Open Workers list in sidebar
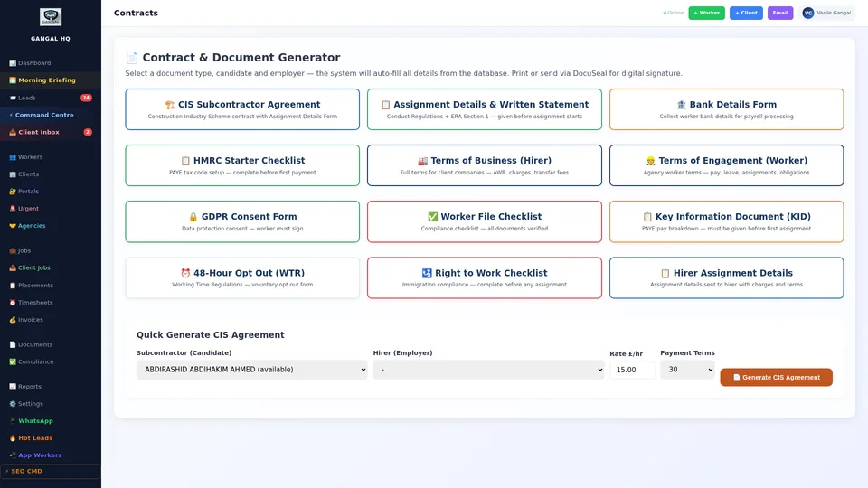 coord(51,157)
